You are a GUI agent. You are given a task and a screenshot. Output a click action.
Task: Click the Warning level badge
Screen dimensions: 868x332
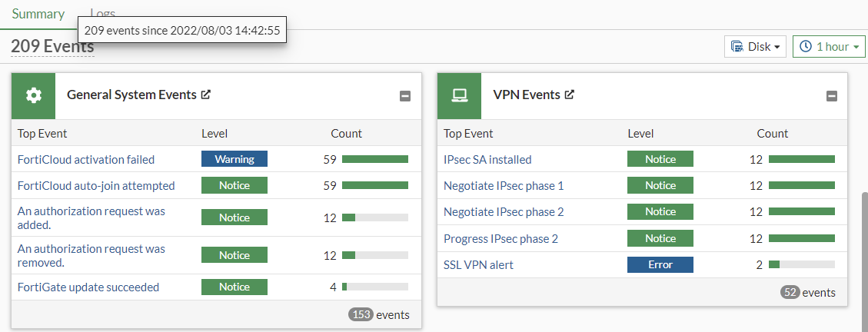click(x=234, y=159)
